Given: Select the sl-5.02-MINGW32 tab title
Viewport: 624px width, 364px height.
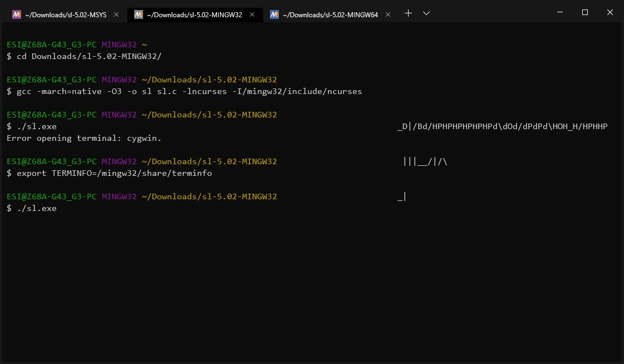Looking at the screenshot, I should (195, 14).
